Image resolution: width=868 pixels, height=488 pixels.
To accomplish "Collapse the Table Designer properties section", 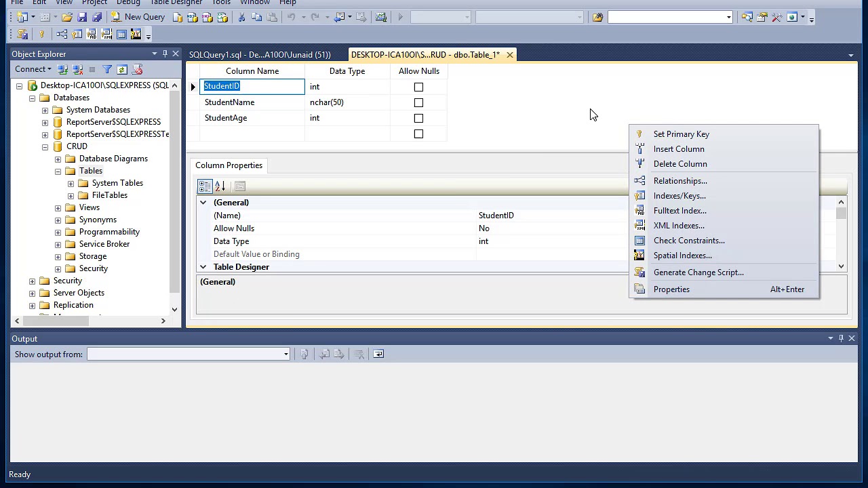I will (203, 267).
